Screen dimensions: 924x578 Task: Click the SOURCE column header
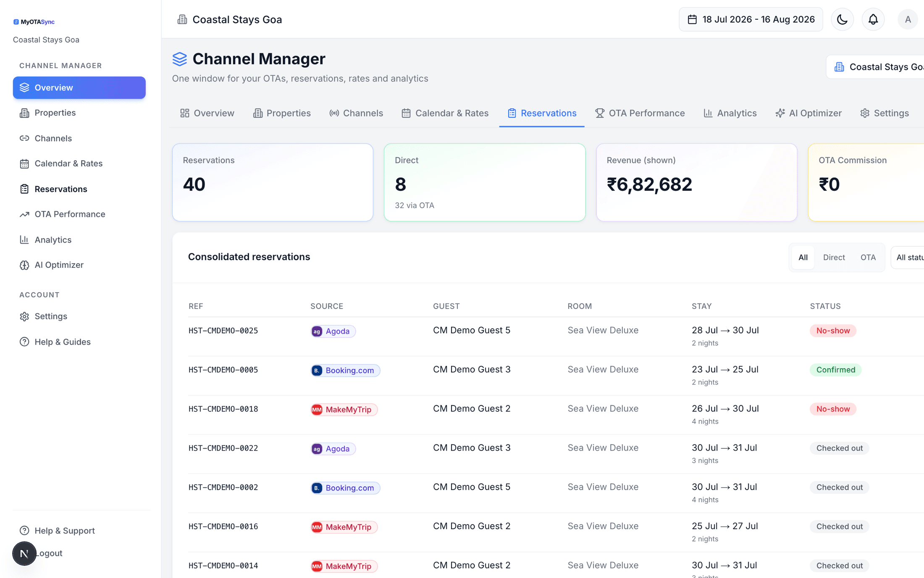click(327, 306)
